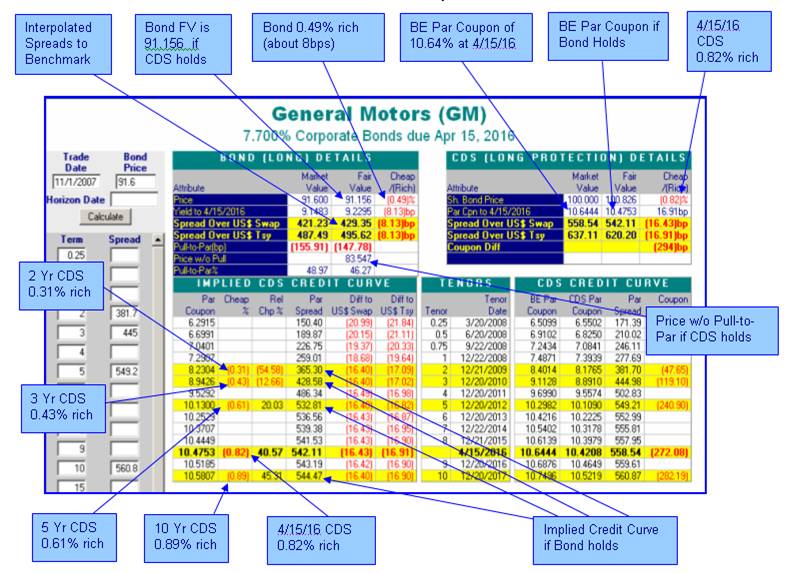The height and width of the screenshot is (573, 787).
Task: Select the Rel Chp % value 20.03
Action: (x=272, y=405)
